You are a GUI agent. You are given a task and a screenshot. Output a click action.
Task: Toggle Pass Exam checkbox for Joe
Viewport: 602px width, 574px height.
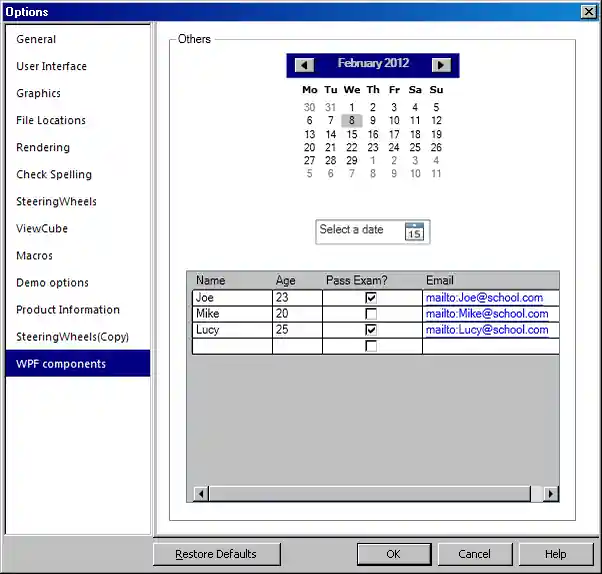[371, 298]
